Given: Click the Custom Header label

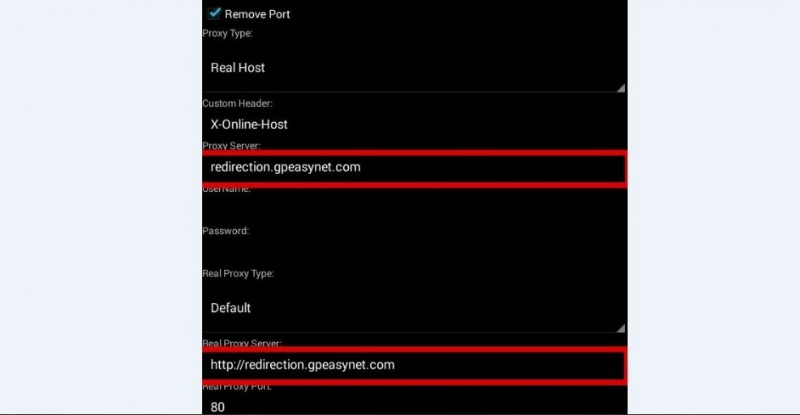Looking at the screenshot, I should pyautogui.click(x=237, y=103).
